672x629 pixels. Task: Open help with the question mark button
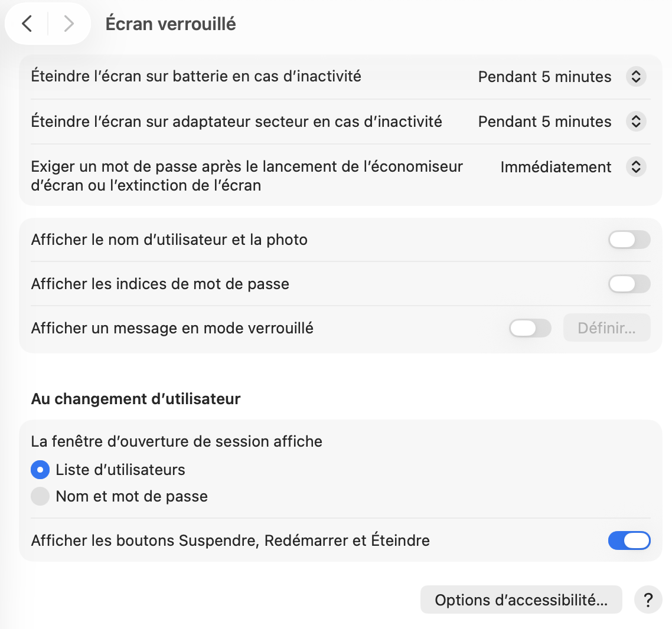[648, 600]
